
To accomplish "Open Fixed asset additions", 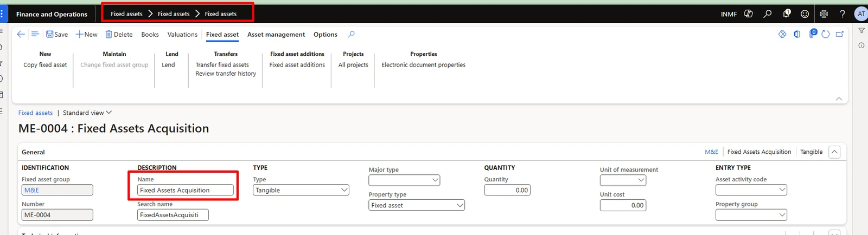I will coord(297,65).
